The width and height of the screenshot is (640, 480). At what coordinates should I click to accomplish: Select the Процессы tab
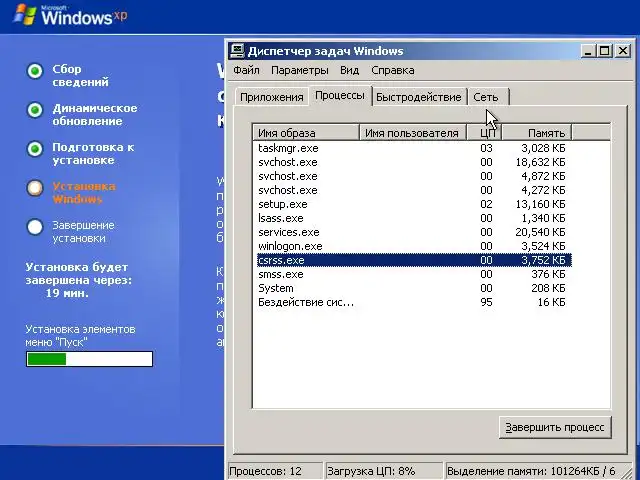(340, 96)
